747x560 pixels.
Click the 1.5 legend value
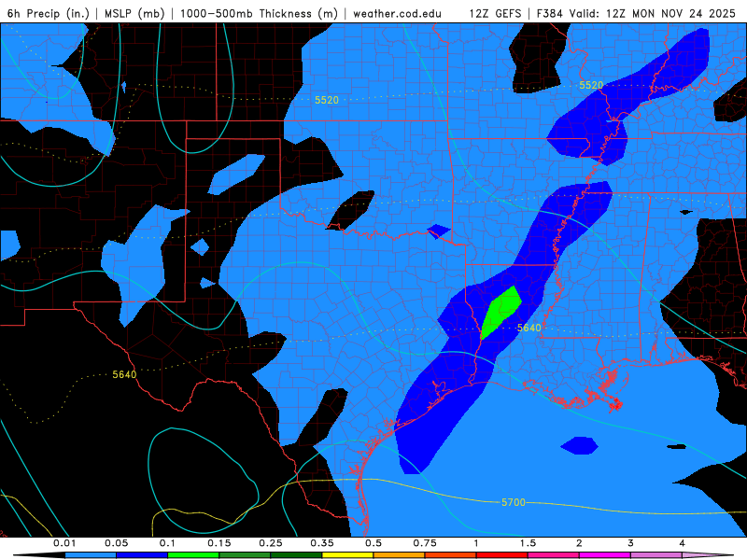[x=528, y=543]
